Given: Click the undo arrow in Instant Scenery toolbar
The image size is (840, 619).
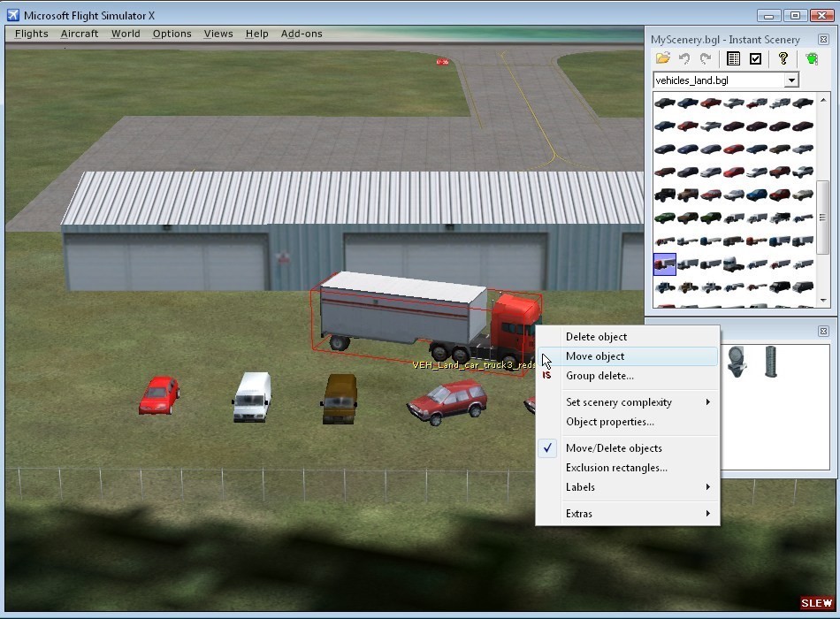Looking at the screenshot, I should point(684,59).
